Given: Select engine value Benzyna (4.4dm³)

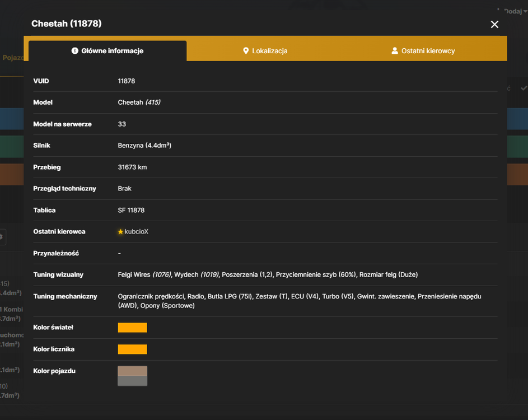Looking at the screenshot, I should (144, 146).
